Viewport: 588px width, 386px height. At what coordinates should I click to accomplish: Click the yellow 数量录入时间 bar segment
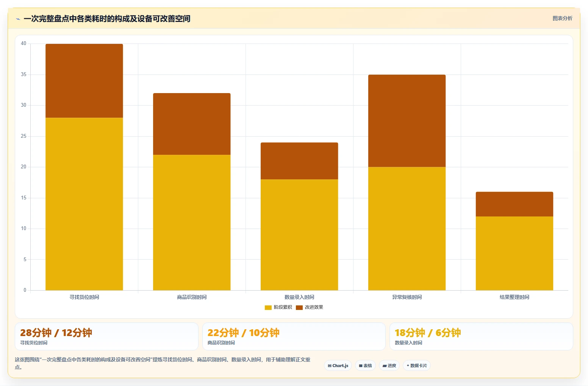[299, 235]
